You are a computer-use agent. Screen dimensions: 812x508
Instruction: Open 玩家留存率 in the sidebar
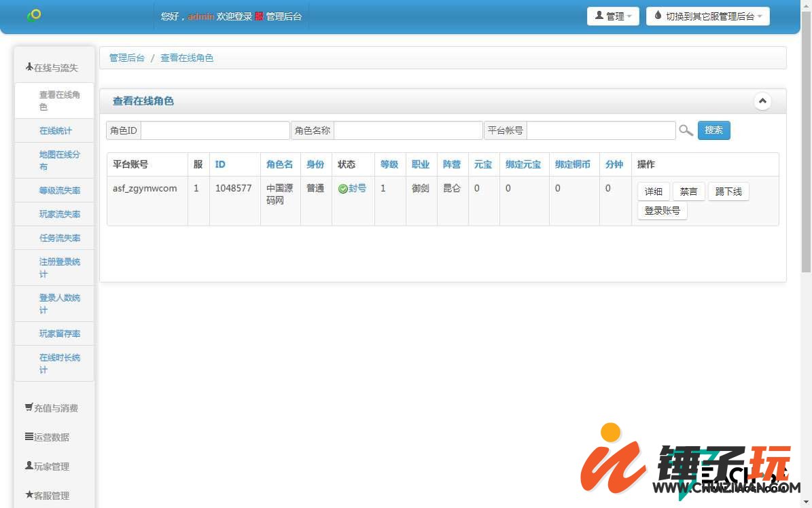pyautogui.click(x=60, y=333)
